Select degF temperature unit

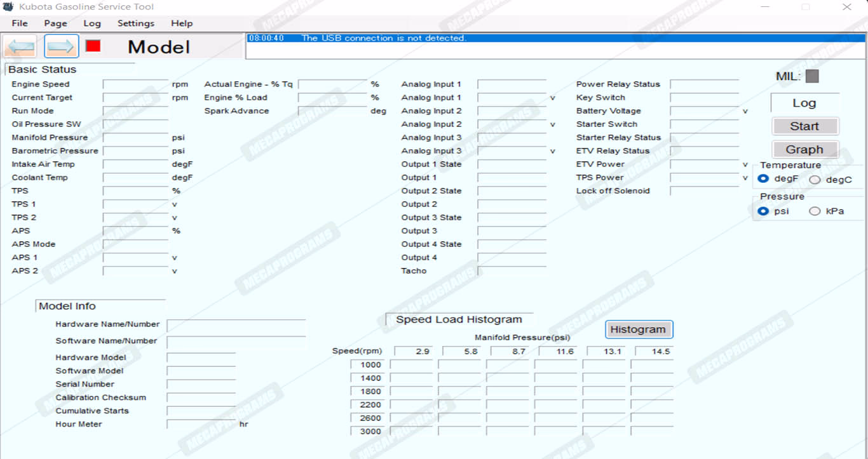click(764, 179)
